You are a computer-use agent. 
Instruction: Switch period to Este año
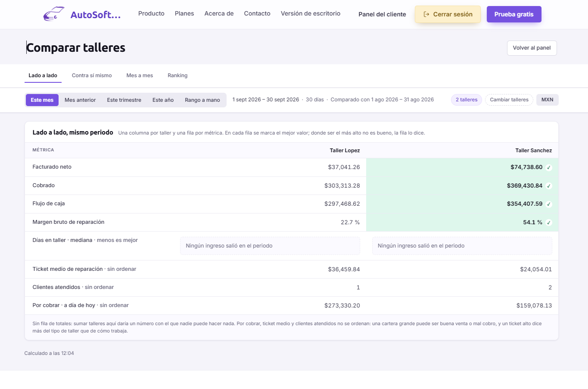coord(163,100)
